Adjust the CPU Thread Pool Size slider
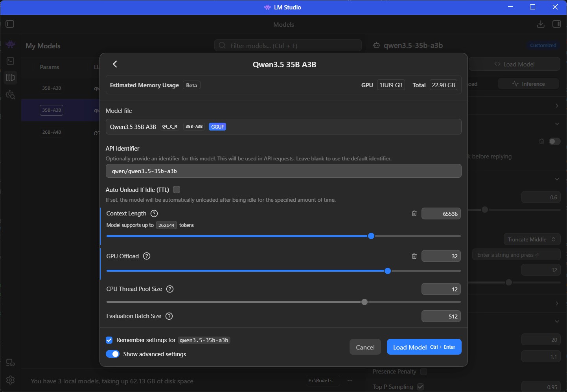567x392 pixels. click(364, 302)
